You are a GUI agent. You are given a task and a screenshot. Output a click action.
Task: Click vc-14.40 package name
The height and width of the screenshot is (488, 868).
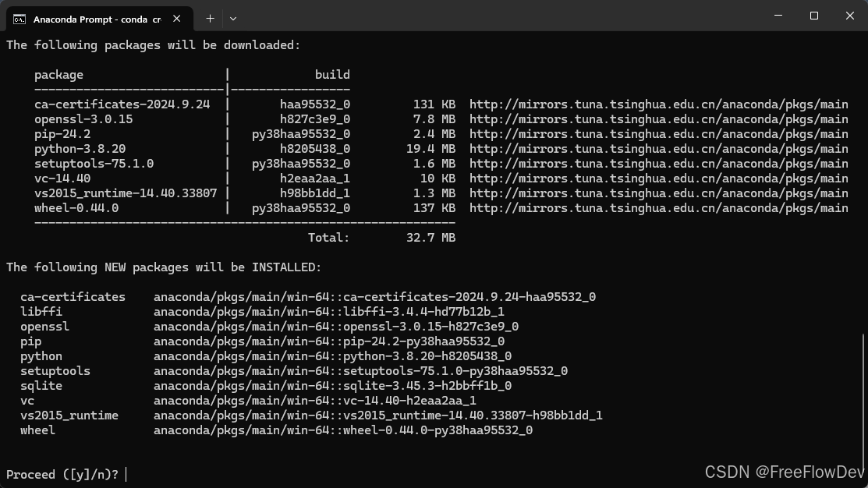tap(62, 179)
